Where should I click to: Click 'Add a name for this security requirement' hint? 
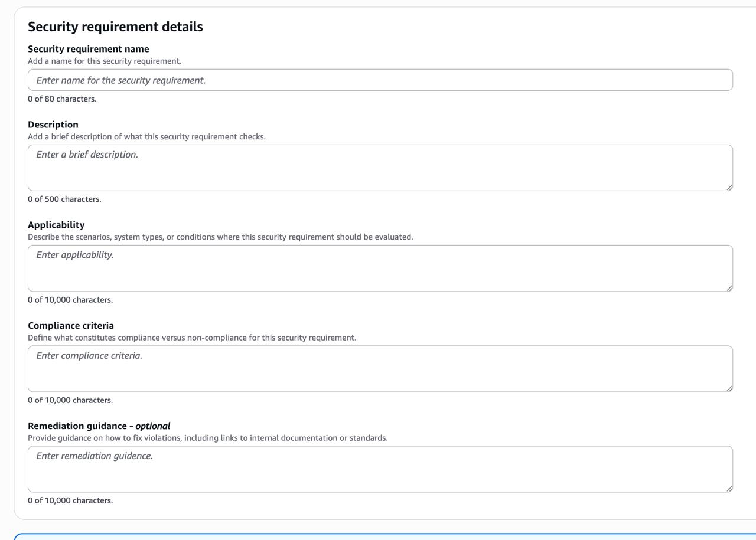105,61
